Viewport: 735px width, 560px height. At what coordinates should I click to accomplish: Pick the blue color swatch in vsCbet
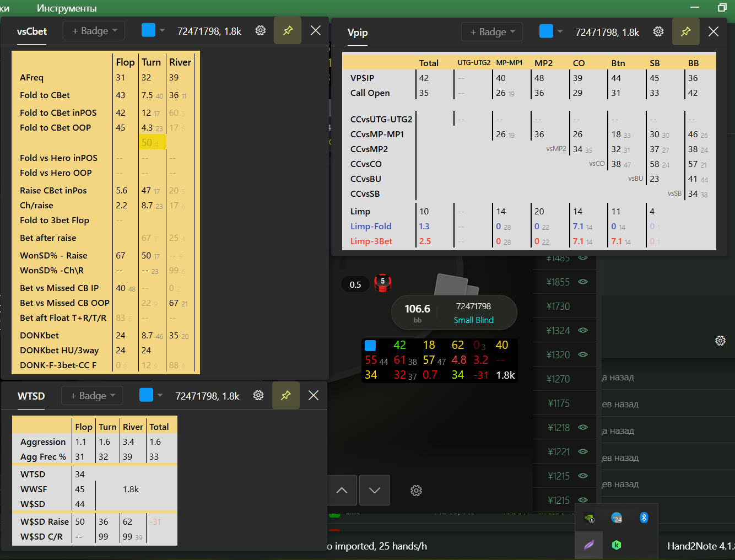coord(149,30)
